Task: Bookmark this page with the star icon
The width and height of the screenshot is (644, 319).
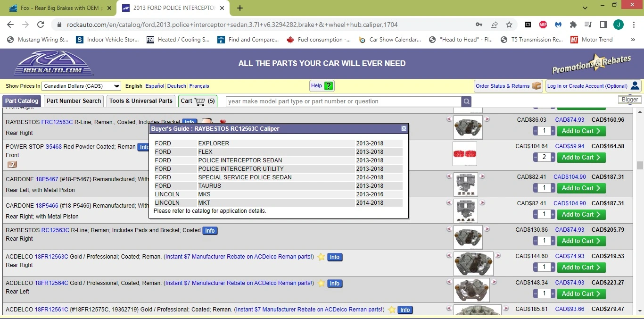Action: 509,25
